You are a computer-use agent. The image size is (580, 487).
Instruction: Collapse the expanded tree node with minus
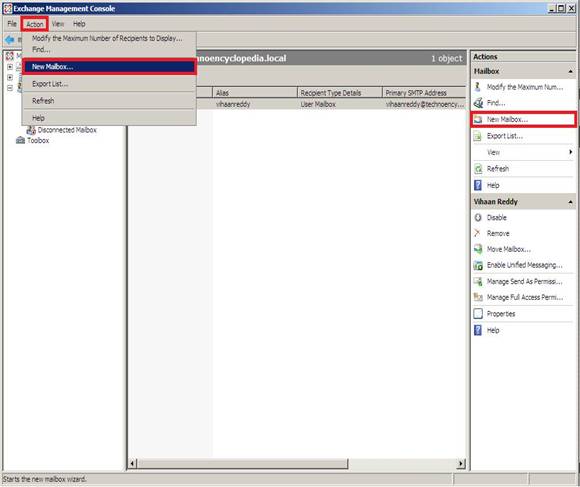click(x=10, y=88)
